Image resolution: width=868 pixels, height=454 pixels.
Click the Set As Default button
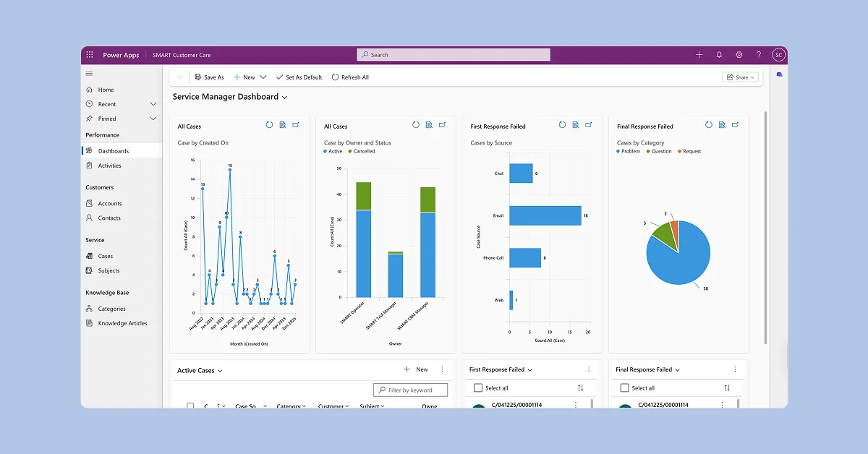299,77
